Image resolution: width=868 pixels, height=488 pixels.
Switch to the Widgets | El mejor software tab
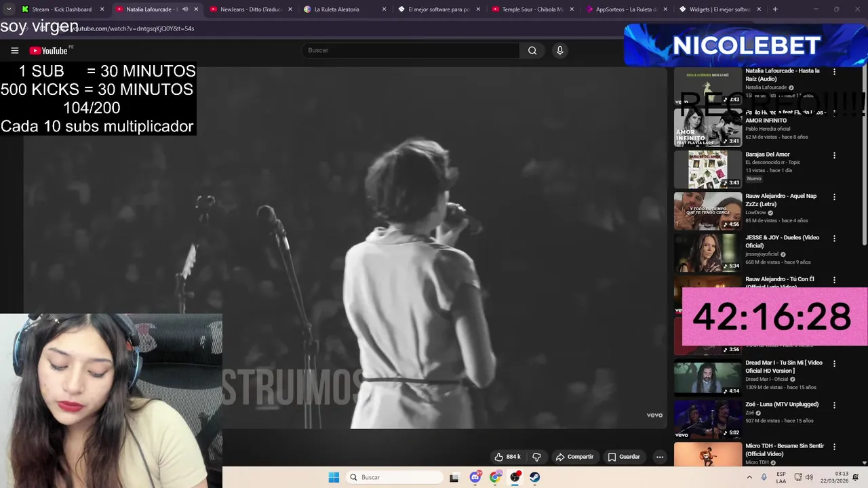[719, 9]
